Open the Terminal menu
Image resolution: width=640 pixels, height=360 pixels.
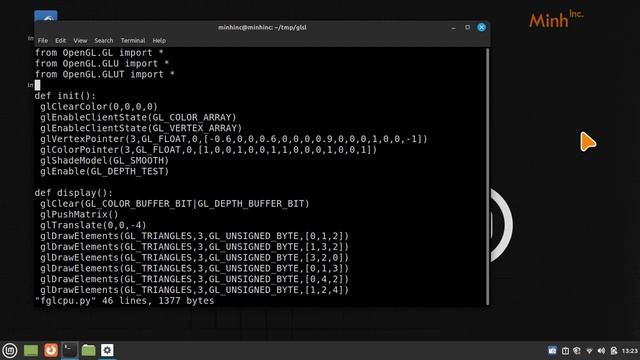point(133,40)
